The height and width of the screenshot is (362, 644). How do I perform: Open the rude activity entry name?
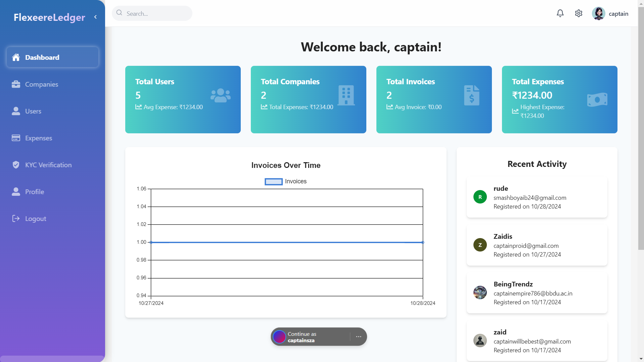(x=501, y=188)
